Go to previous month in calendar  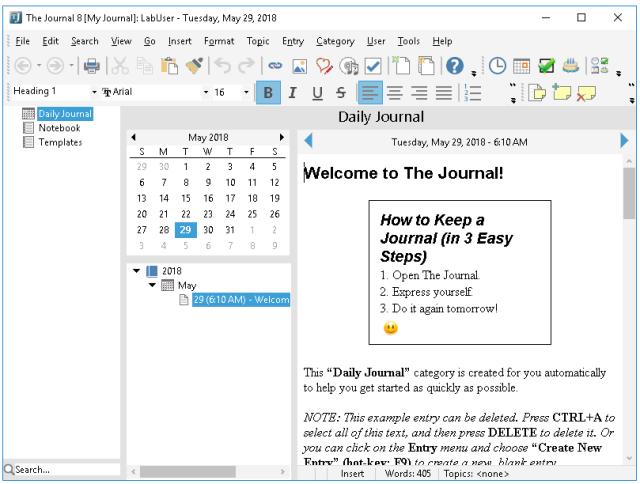(x=133, y=137)
